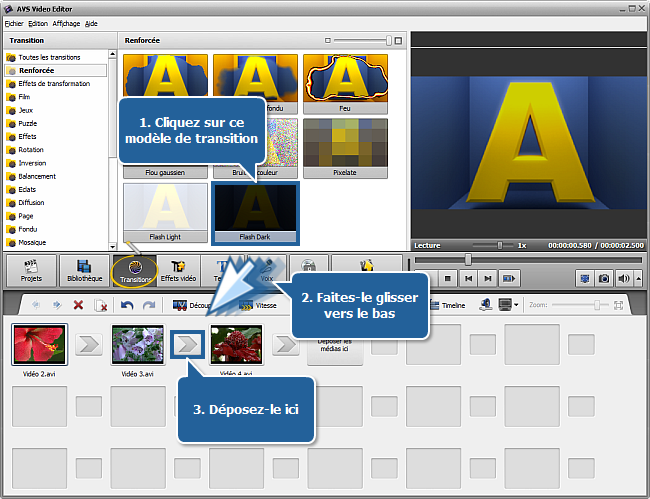This screenshot has width=650, height=499.
Task: Select the Flash Dark transition thumbnail
Action: tap(255, 208)
